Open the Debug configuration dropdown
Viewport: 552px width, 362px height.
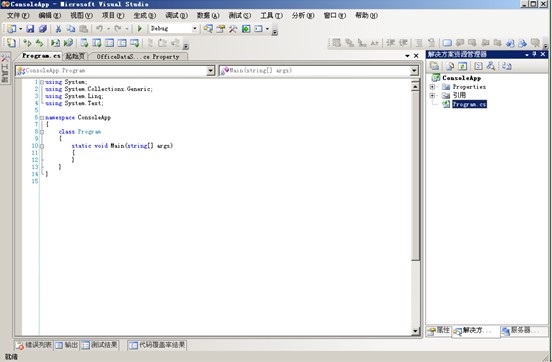pos(194,29)
